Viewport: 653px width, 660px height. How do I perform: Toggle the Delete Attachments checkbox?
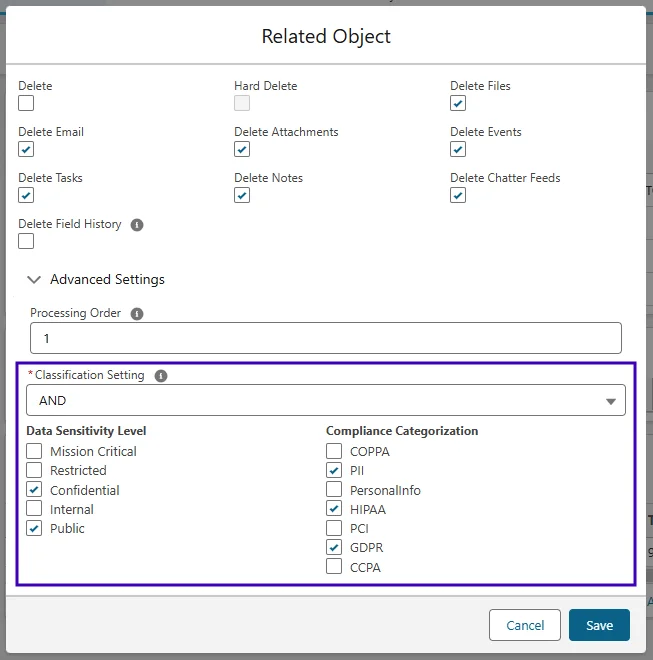pyautogui.click(x=242, y=149)
